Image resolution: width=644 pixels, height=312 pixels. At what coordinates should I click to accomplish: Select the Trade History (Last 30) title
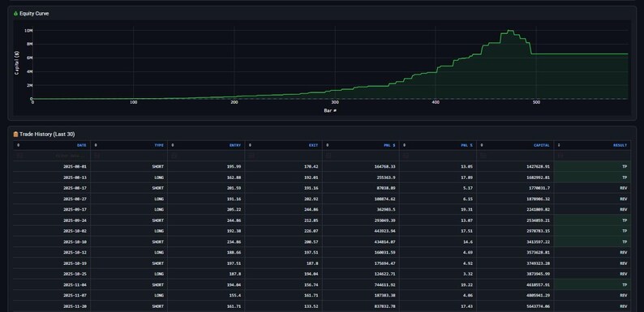(x=47, y=135)
